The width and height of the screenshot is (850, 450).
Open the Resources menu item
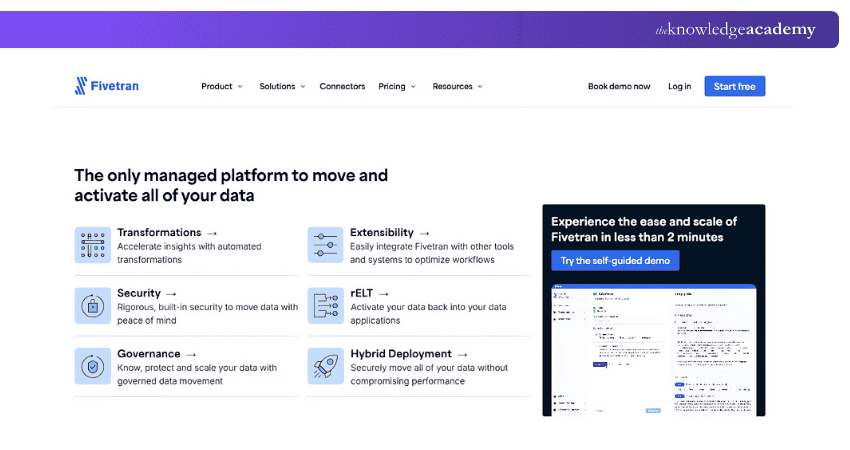click(453, 86)
